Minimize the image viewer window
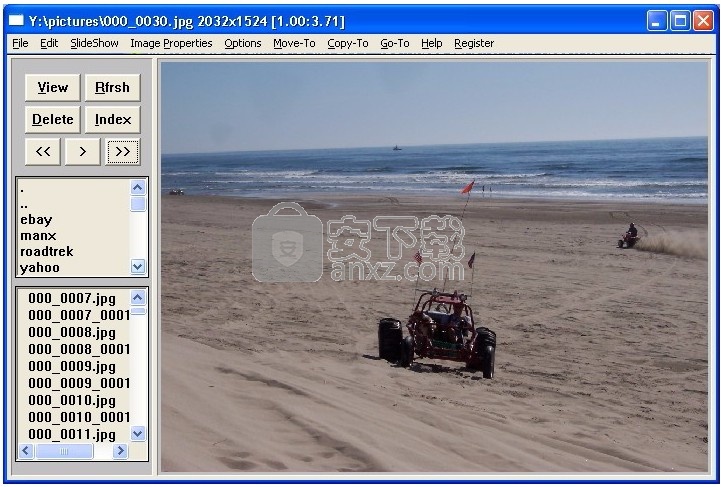Screen dimensions: 721x487 click(657, 21)
